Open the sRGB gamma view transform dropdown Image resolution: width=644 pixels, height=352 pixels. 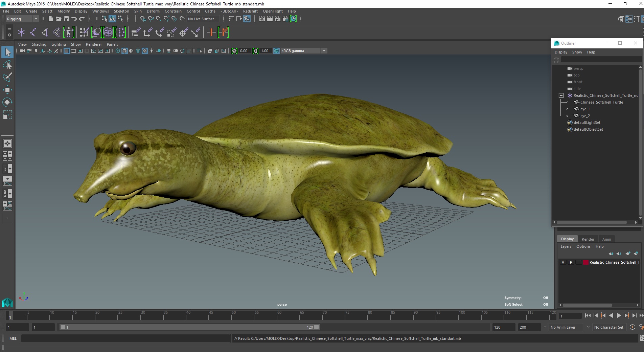[x=304, y=51]
